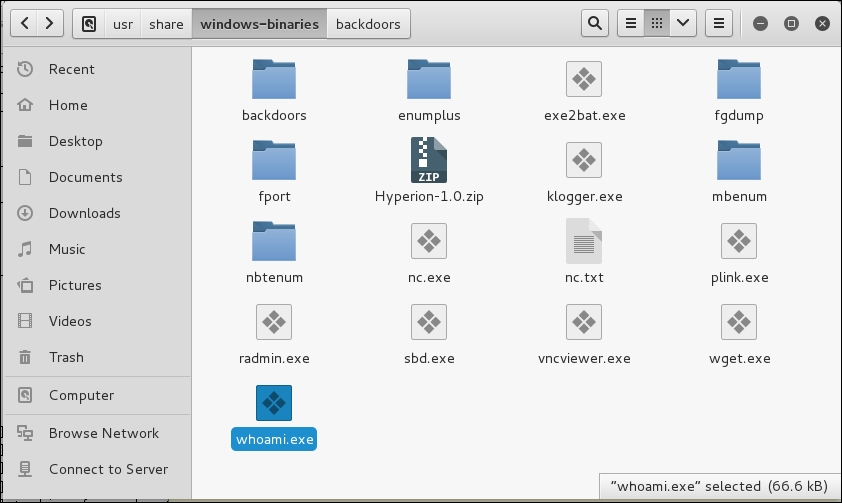Open Computer in the sidebar
The image size is (842, 503).
click(97, 395)
